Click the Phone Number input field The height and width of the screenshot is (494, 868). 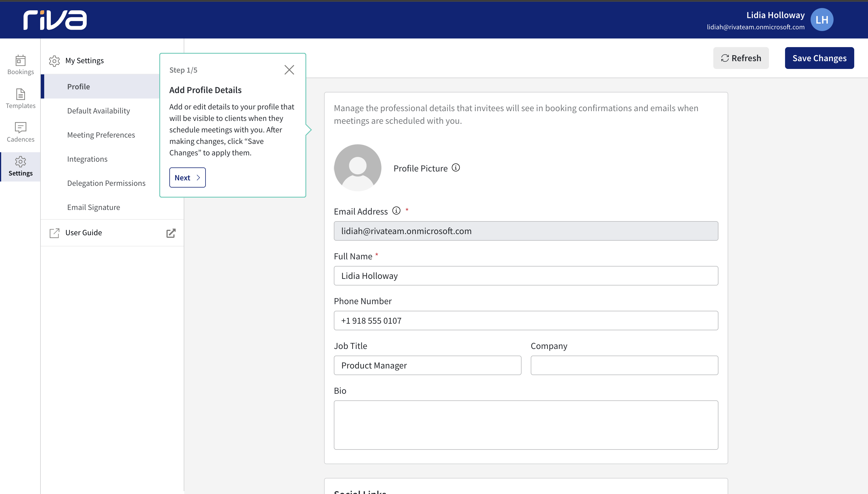(526, 321)
